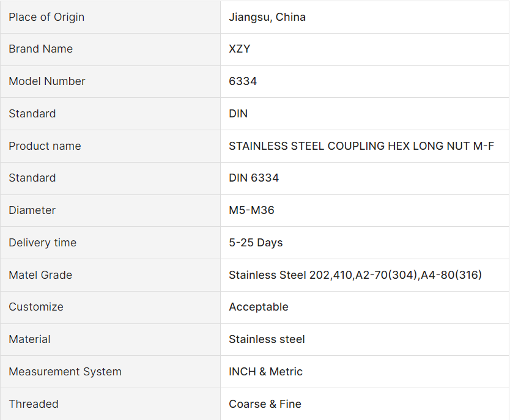This screenshot has width=510, height=420.
Task: Click the Place of Origin label
Action: pos(46,17)
